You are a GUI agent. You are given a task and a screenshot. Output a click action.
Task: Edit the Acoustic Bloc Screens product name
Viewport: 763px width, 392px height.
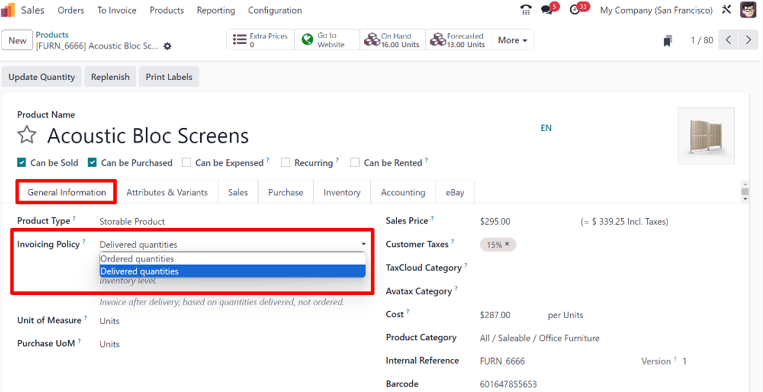pos(148,136)
